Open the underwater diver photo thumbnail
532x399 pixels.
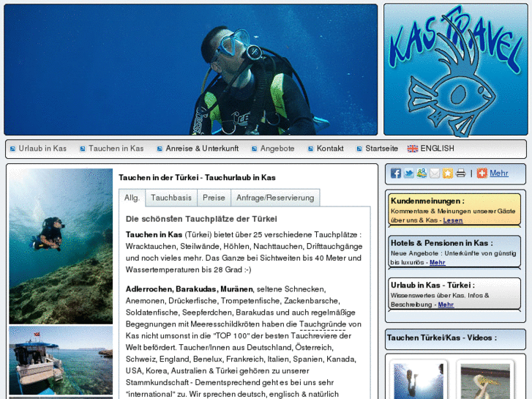tap(61, 246)
